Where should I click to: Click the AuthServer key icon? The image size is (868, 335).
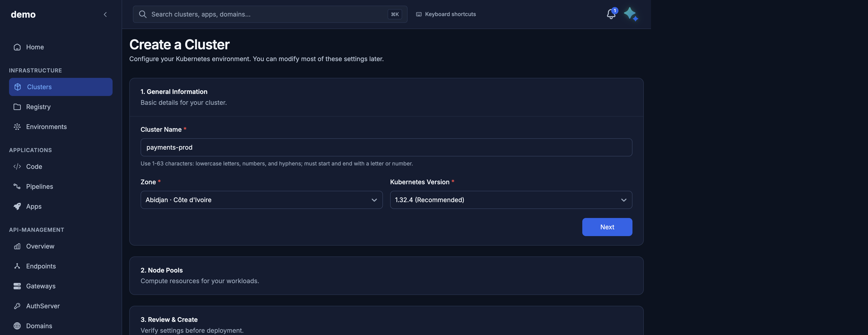coord(17,306)
